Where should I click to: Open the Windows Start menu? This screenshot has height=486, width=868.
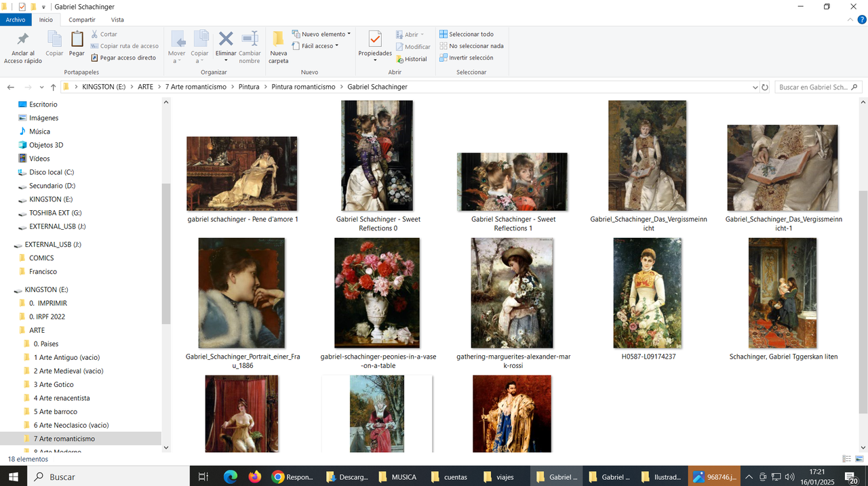pos(13,477)
